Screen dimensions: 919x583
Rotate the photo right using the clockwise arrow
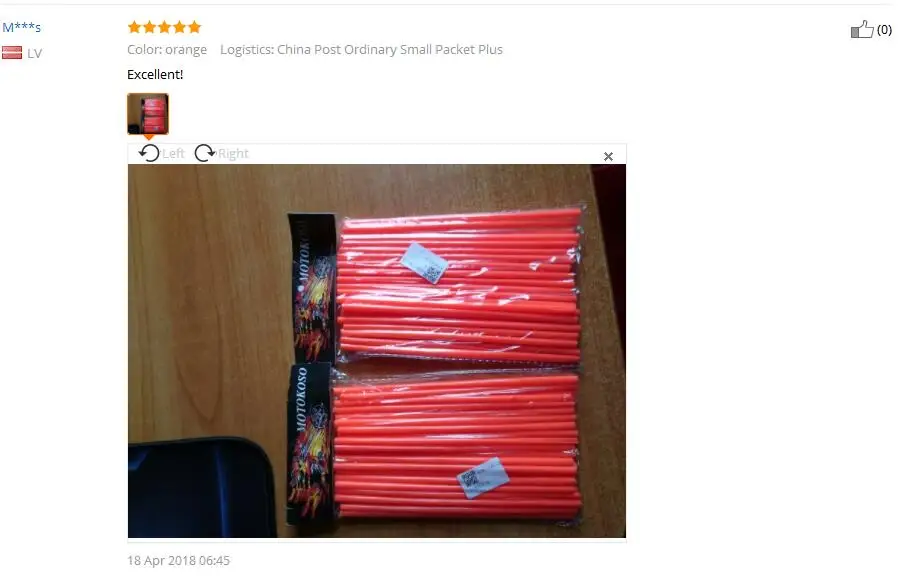tap(205, 154)
